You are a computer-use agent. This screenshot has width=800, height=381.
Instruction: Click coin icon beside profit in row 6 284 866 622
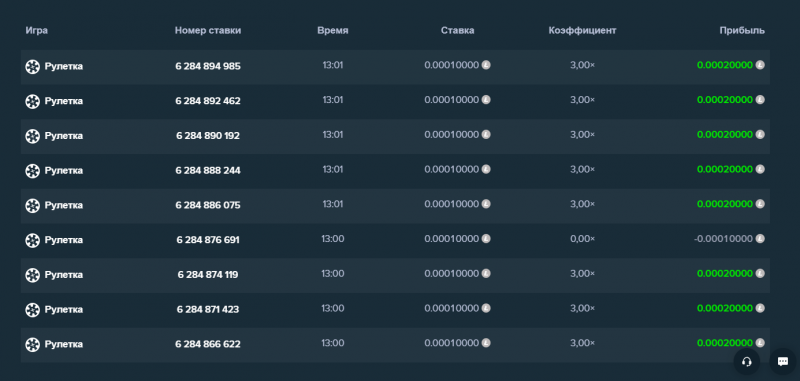tap(760, 342)
